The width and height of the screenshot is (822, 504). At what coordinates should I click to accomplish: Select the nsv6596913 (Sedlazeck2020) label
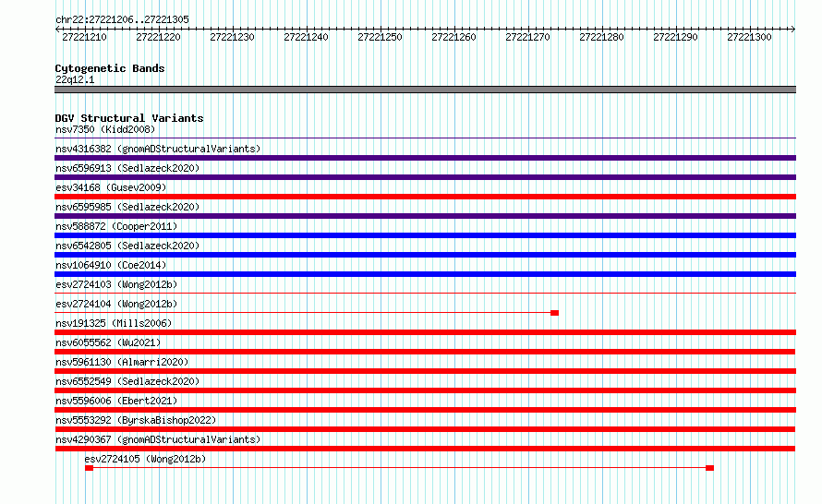coord(127,168)
